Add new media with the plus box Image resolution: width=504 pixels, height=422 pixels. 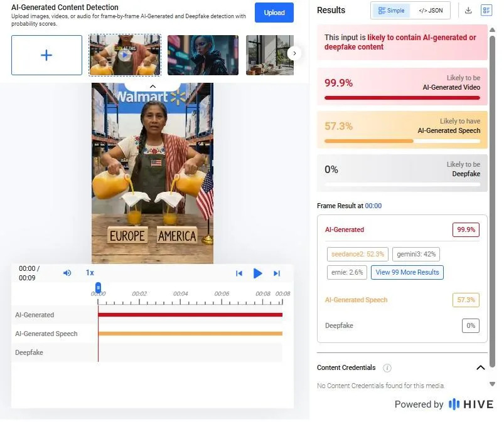point(46,55)
